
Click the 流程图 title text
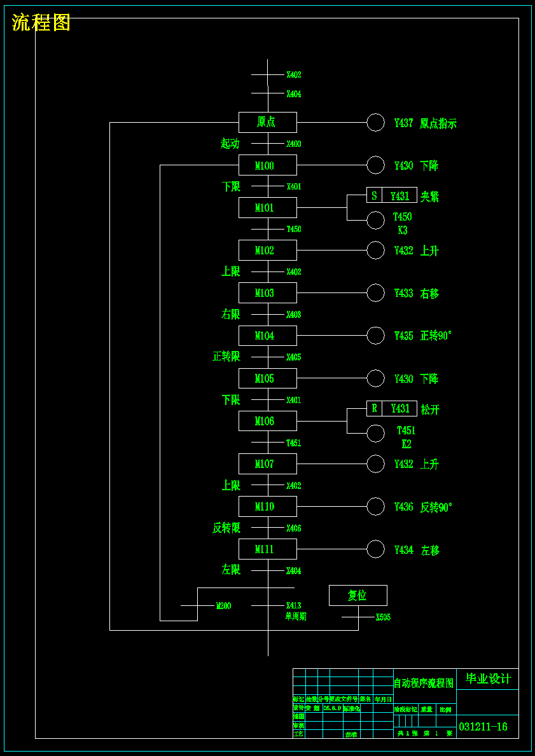pyautogui.click(x=41, y=23)
